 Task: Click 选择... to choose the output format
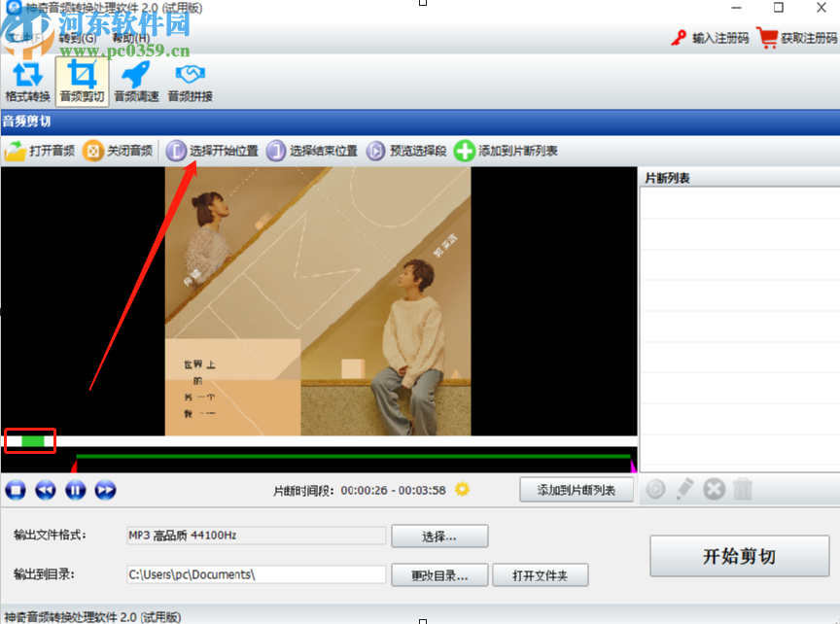439,537
